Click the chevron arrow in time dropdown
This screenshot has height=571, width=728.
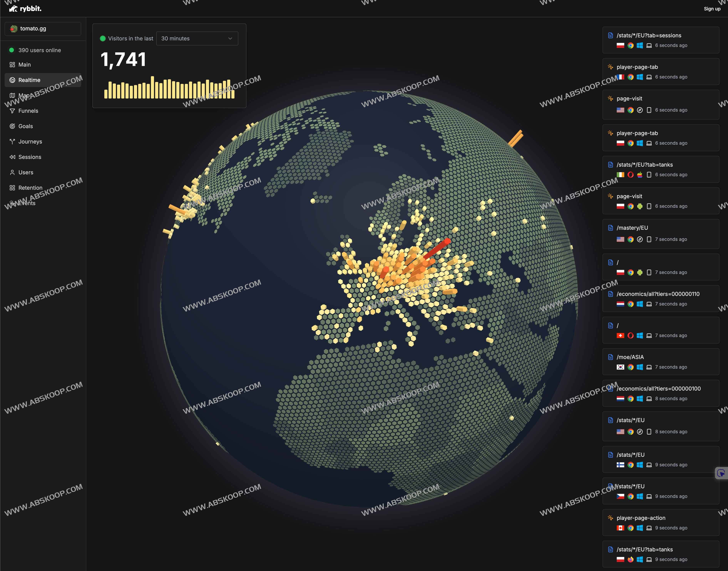click(x=230, y=38)
